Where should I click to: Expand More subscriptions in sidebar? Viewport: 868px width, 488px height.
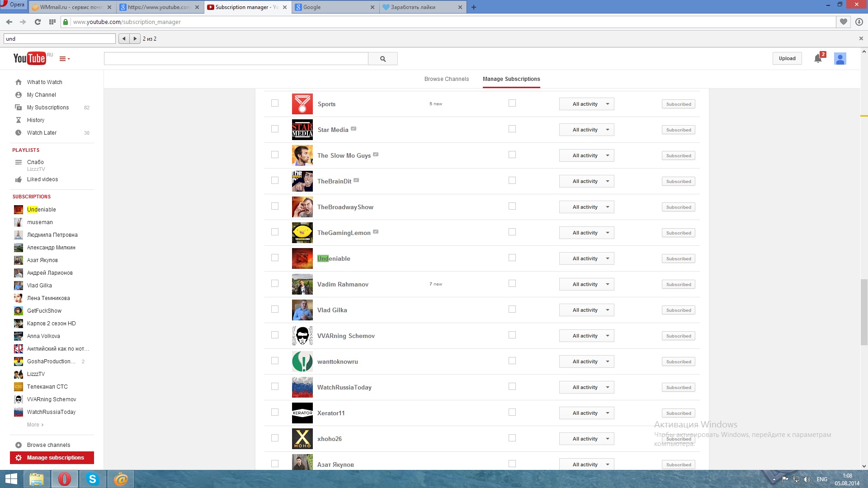(x=35, y=425)
